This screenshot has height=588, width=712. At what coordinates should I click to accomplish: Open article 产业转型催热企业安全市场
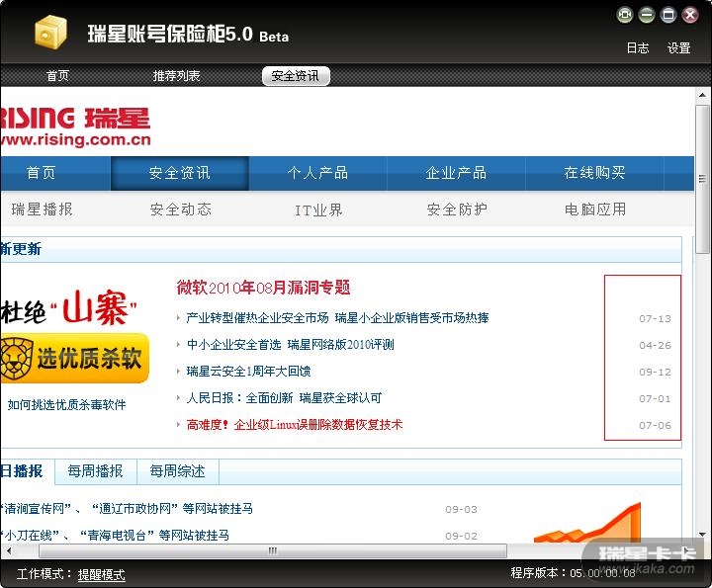coord(337,318)
